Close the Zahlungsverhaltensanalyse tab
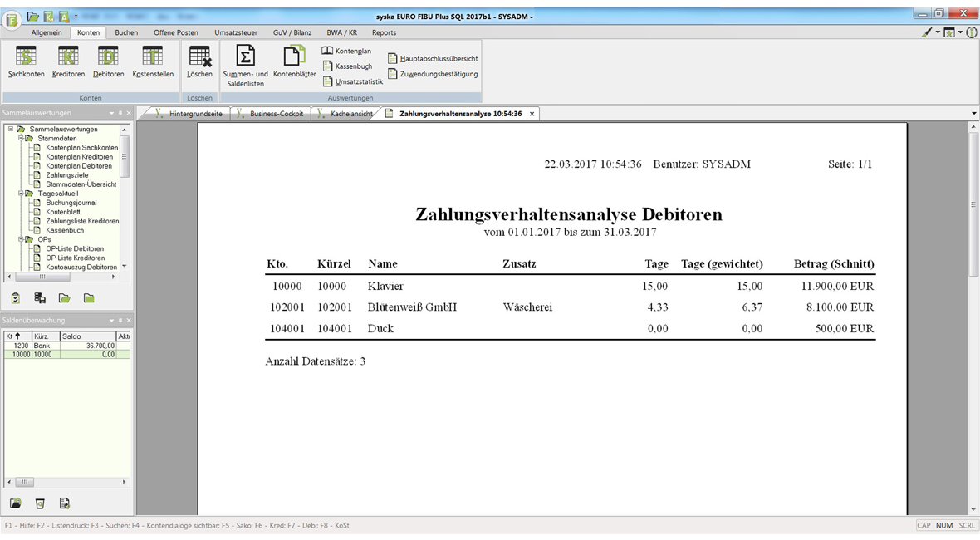Image resolution: width=980 pixels, height=540 pixels. click(532, 114)
